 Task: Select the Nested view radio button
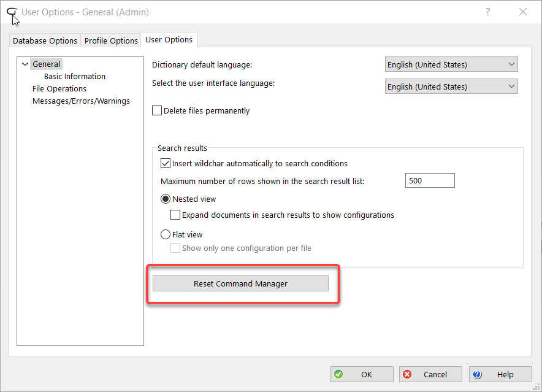coord(166,199)
